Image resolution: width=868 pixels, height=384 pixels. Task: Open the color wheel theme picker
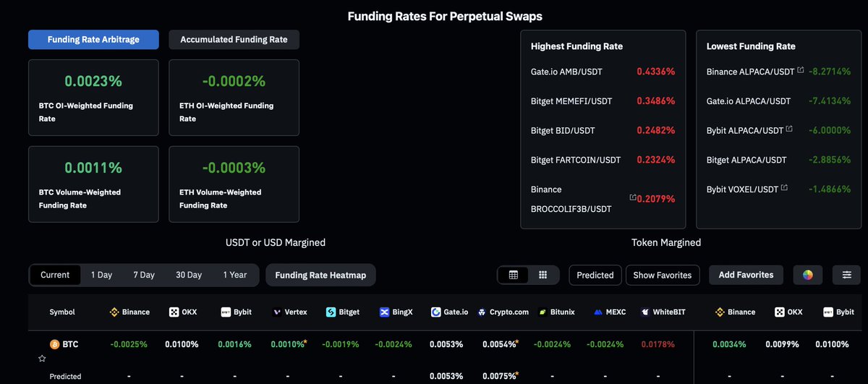[808, 275]
